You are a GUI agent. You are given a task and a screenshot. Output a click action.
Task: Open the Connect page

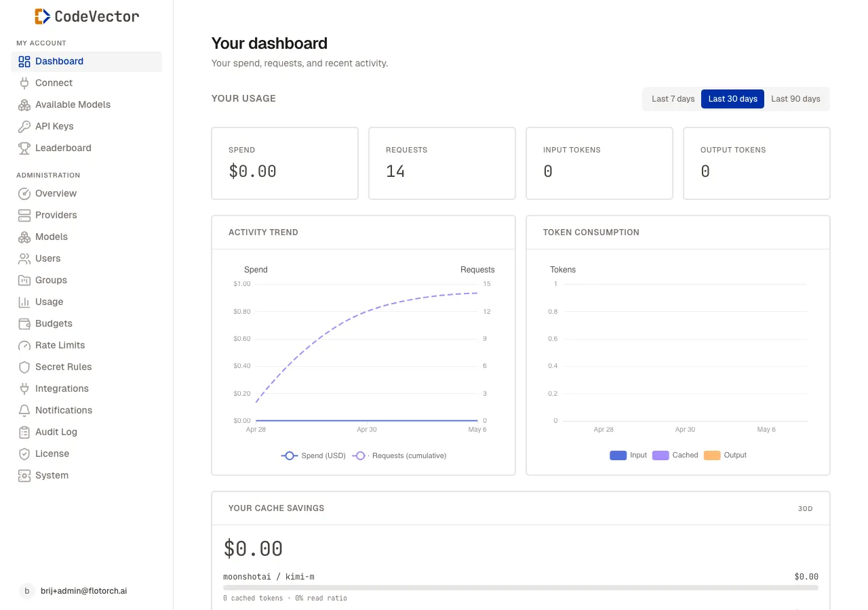tap(86, 83)
